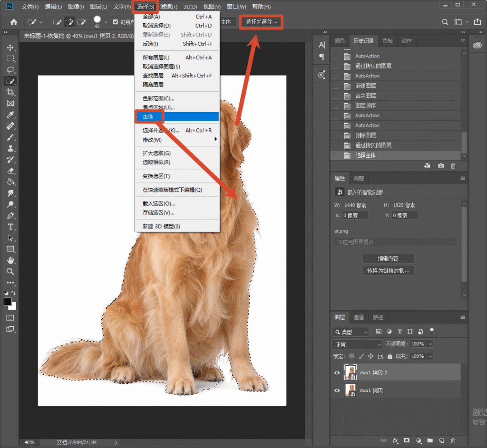This screenshot has height=448, width=487.
Task: Create new snapshot camera icon in History
Action: pos(441,166)
